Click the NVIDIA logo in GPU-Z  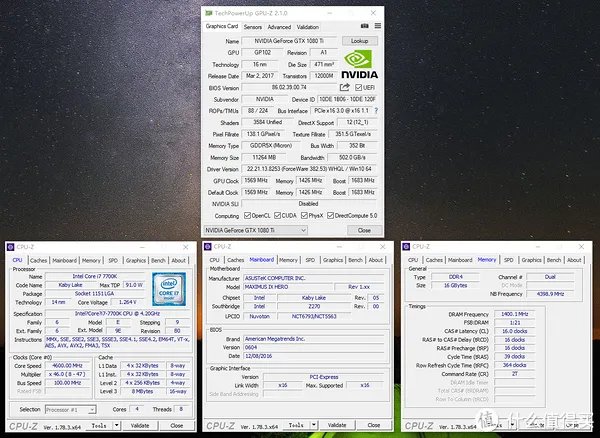click(359, 64)
